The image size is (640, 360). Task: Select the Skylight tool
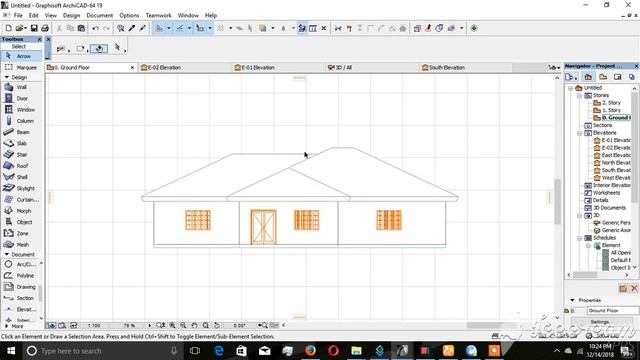21,188
